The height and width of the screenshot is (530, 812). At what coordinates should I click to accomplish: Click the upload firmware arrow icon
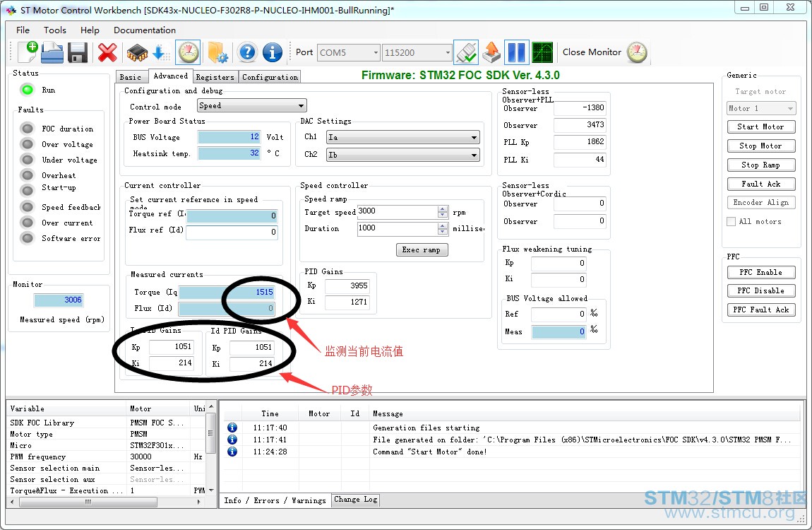(491, 52)
